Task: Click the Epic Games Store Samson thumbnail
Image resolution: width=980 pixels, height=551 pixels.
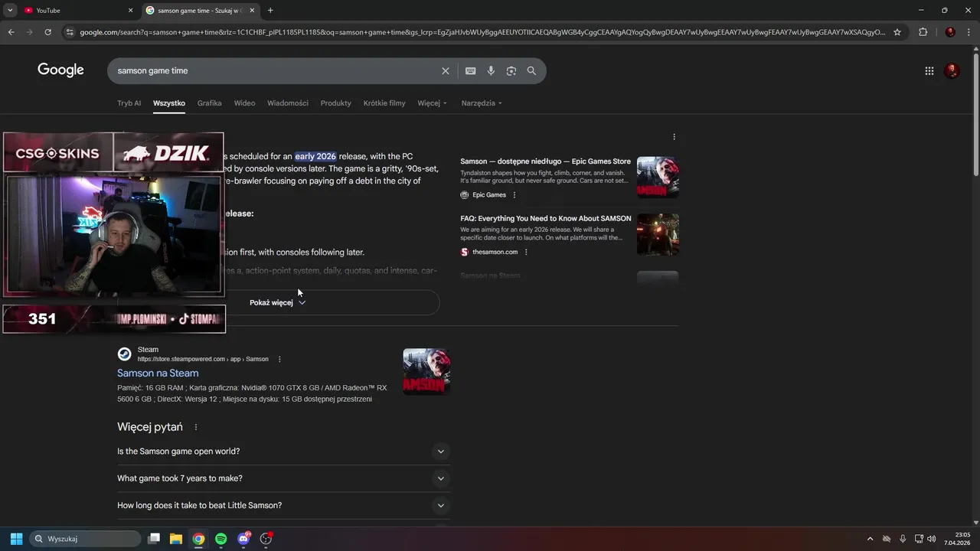Action: tap(658, 178)
